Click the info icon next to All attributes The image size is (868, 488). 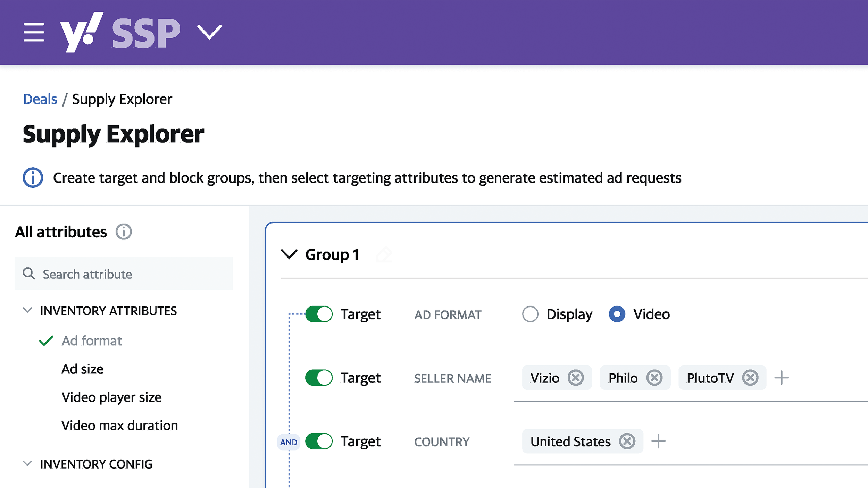(x=124, y=232)
